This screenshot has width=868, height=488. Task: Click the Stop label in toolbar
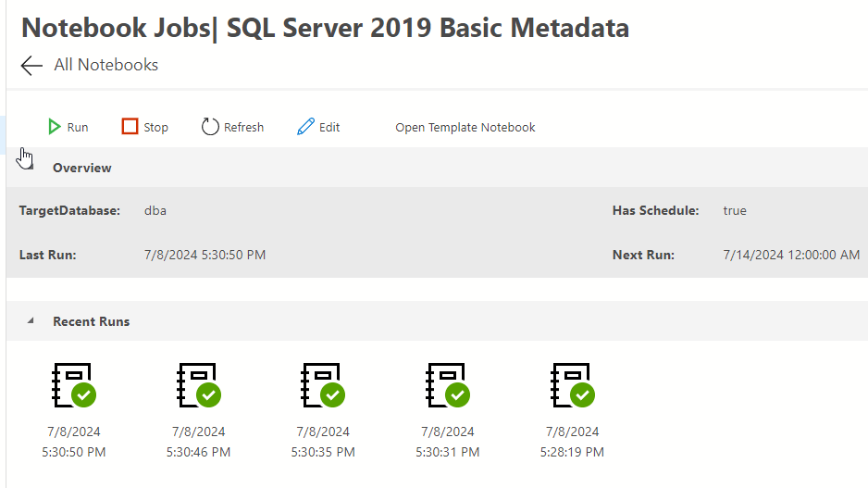[156, 128]
